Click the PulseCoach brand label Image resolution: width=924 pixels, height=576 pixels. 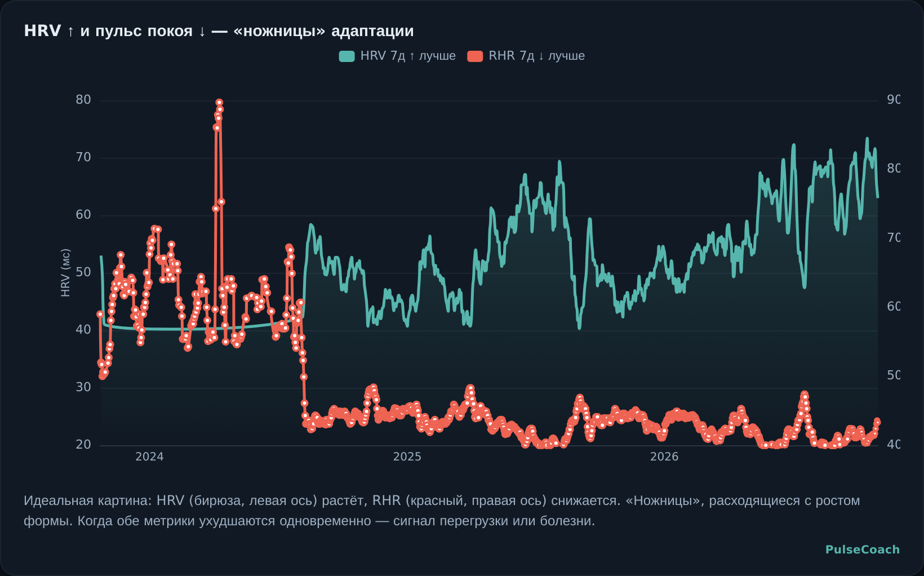coord(863,550)
